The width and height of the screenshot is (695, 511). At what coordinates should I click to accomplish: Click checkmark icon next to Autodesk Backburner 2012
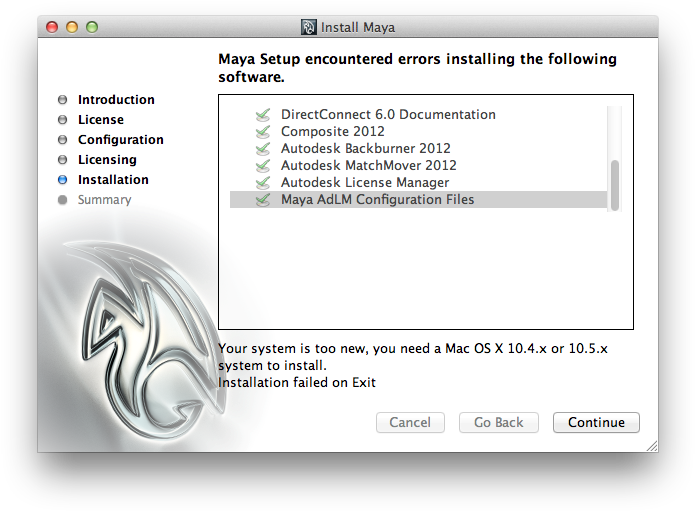click(263, 148)
